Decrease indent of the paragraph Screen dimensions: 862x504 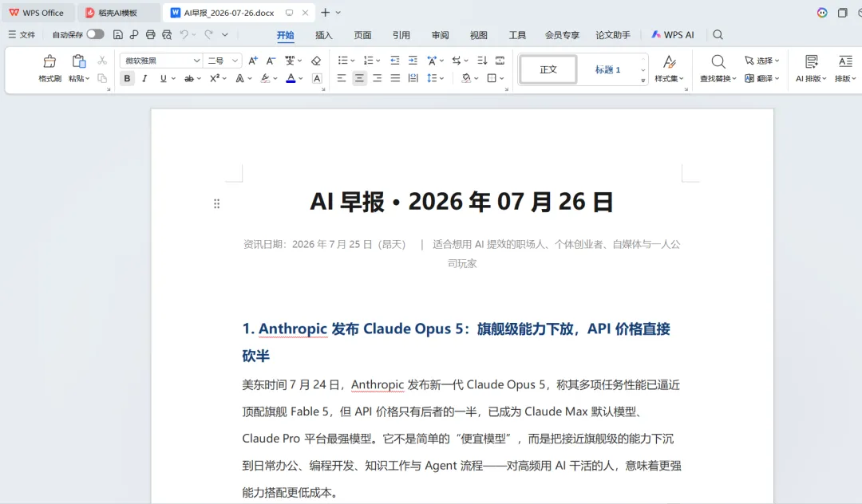click(395, 61)
